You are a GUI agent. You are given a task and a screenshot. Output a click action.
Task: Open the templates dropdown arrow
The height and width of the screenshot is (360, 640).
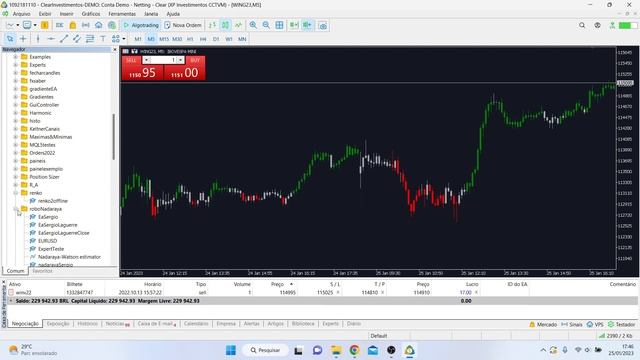click(35, 25)
